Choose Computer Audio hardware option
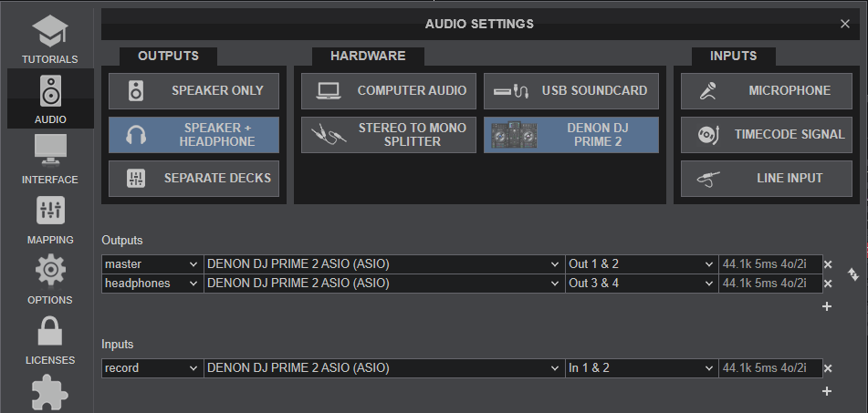 click(385, 91)
